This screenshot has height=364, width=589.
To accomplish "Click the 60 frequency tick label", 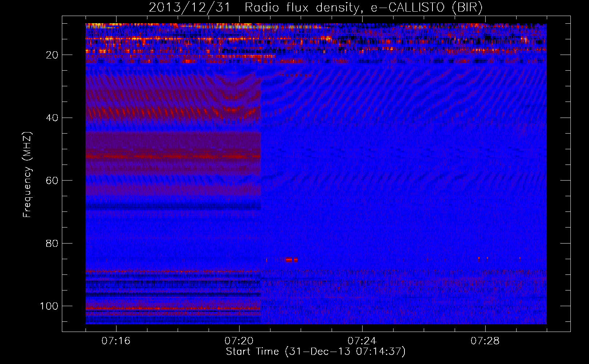I will [52, 181].
